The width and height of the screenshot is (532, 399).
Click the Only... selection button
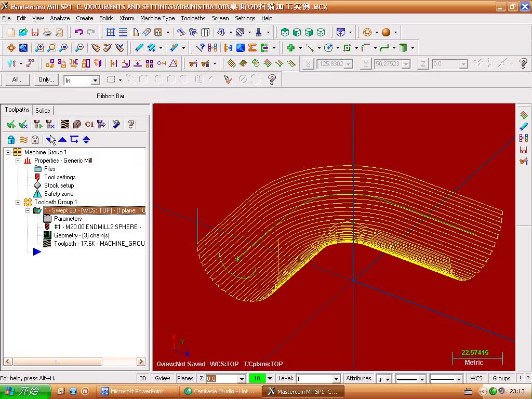46,79
